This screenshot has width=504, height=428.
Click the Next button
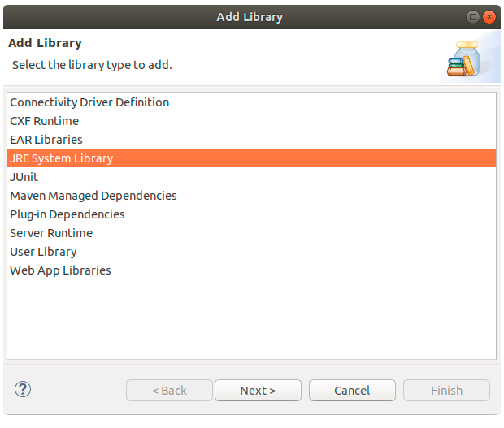[259, 391]
